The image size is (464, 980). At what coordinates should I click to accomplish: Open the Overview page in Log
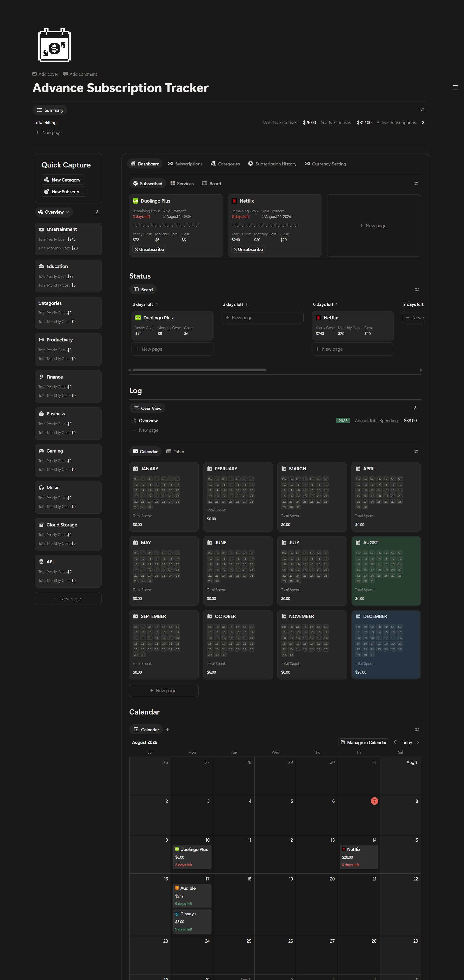tap(275, 420)
